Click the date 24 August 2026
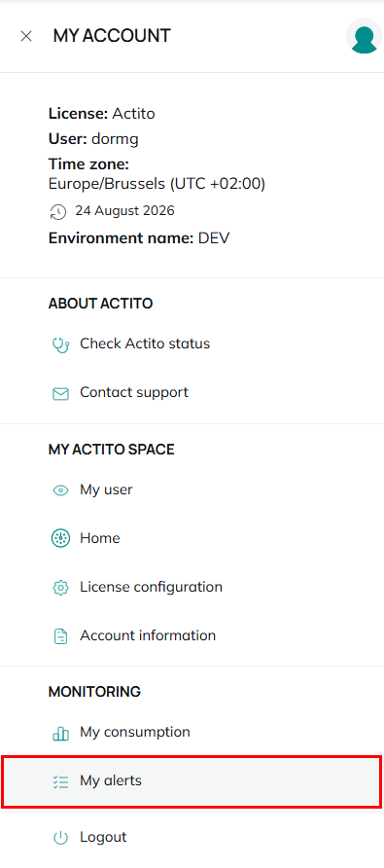This screenshot has height=868, width=384. (x=125, y=211)
